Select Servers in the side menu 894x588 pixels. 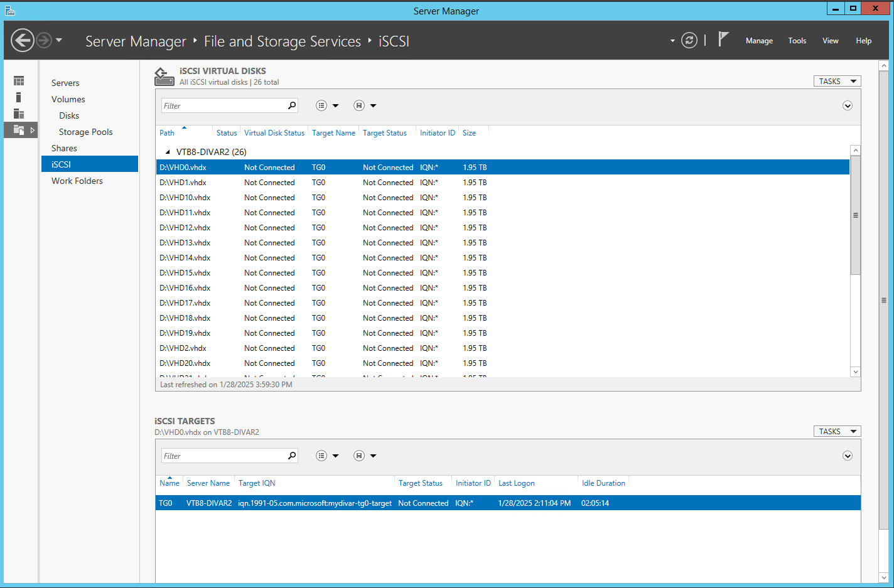pos(65,83)
